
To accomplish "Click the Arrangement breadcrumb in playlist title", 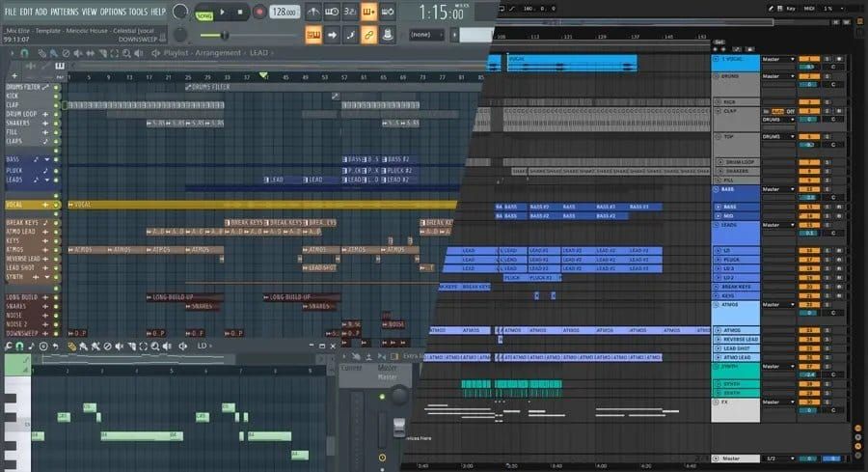I will pos(218,53).
